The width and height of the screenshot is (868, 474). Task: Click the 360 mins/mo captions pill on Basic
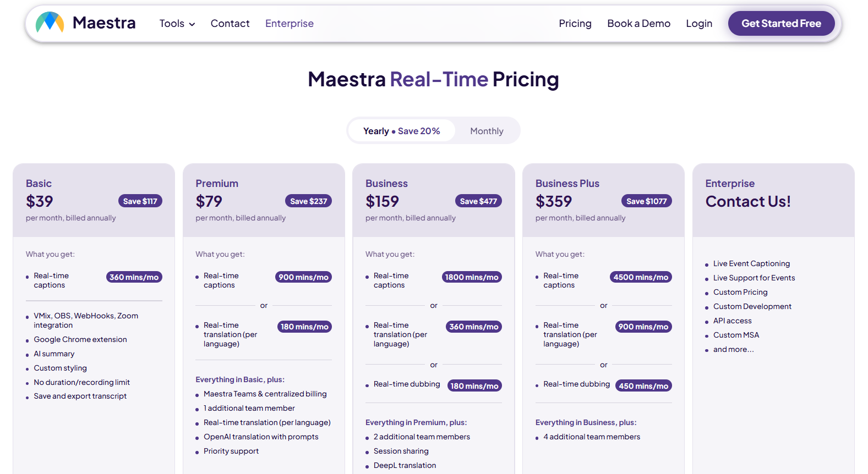tap(134, 277)
